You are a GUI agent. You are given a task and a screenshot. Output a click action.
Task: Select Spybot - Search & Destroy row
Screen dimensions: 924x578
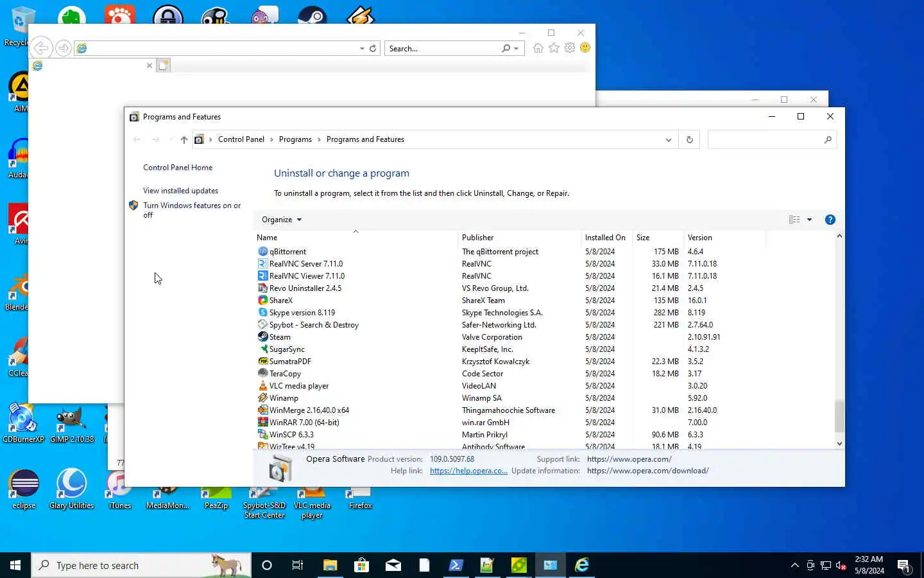511,325
